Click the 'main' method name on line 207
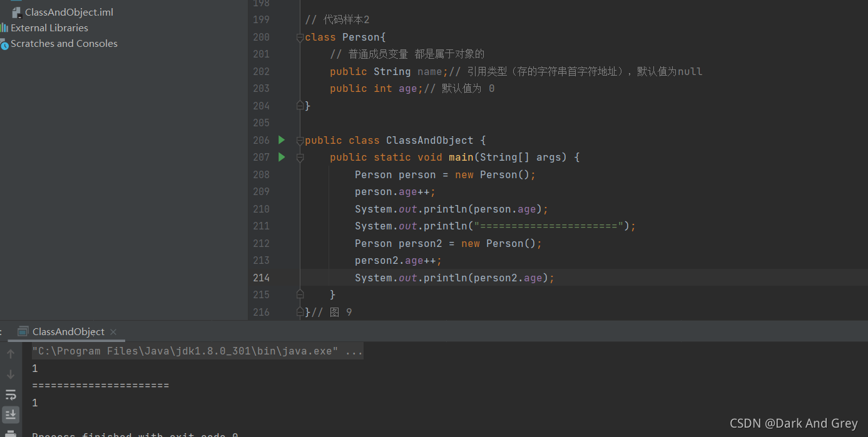Screen dimensions: 868x437 coord(461,158)
